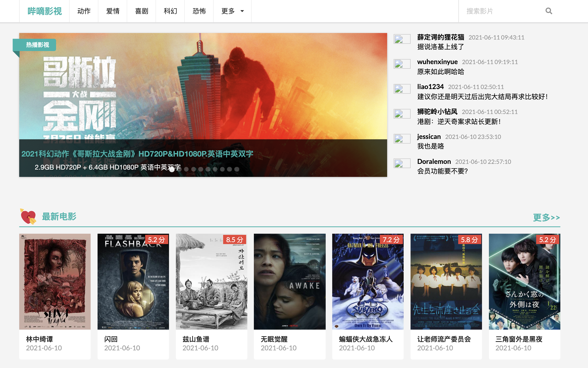This screenshot has width=588, height=368.
Task: Click liao1234's avatar image
Action: (x=402, y=89)
